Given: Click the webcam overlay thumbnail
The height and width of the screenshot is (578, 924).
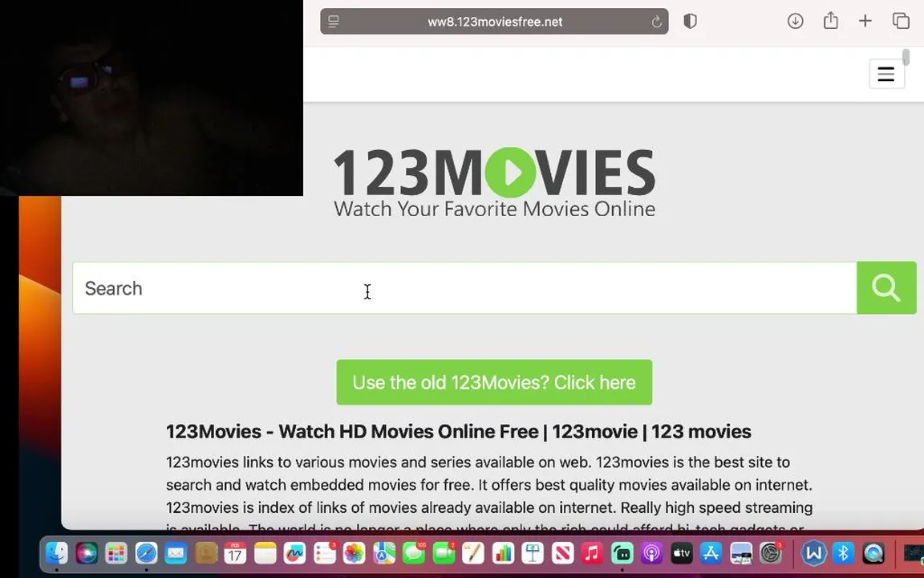Looking at the screenshot, I should (x=152, y=98).
